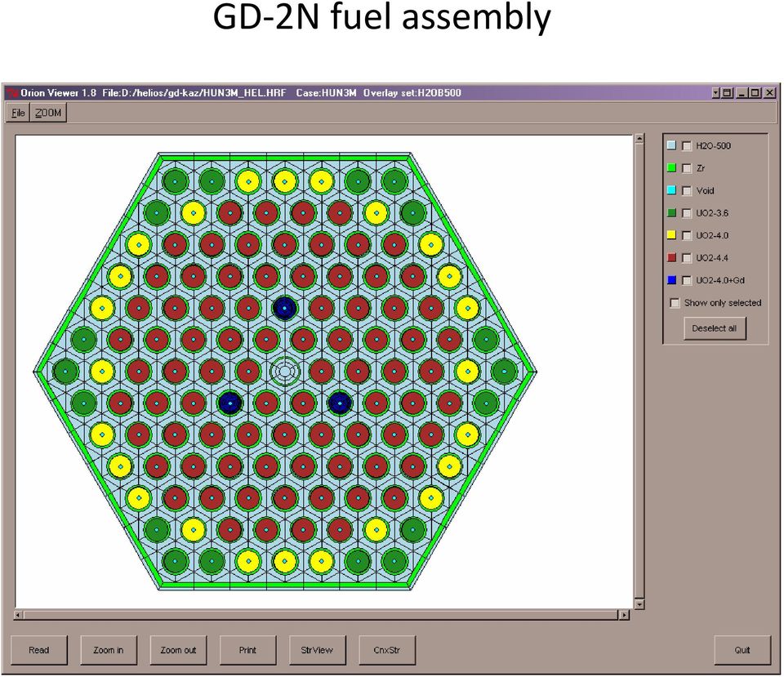This screenshot has width=784, height=677.
Task: Click the horizontal scrollbar left arrow
Action: click(19, 615)
